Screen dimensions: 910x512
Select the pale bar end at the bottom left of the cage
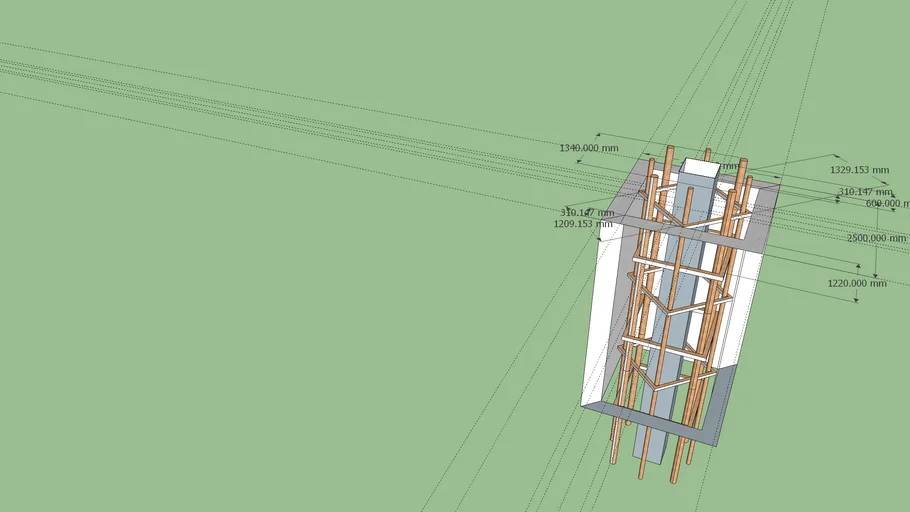point(614,453)
